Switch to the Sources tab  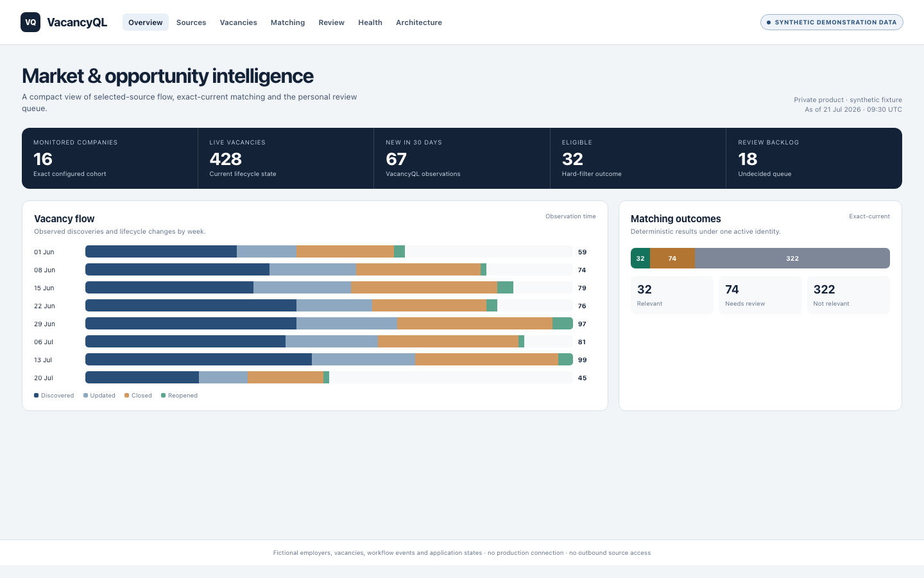click(x=191, y=22)
